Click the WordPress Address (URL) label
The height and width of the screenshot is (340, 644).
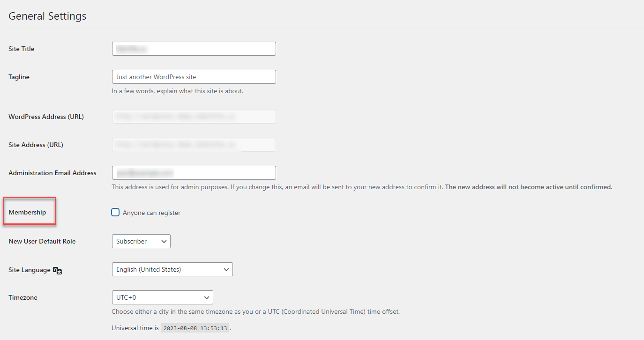click(x=46, y=117)
